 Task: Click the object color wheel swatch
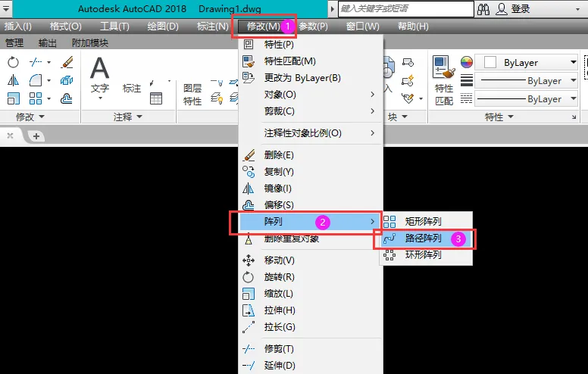(x=467, y=63)
